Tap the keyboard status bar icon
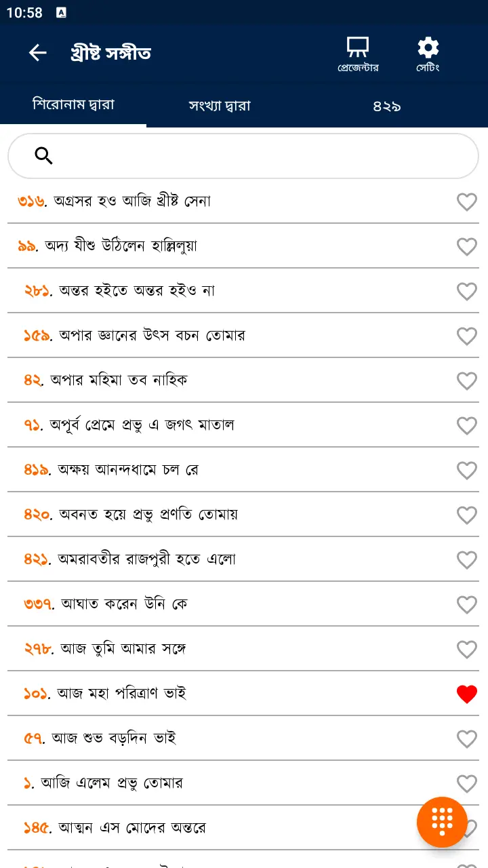The height and width of the screenshot is (868, 488). (x=62, y=13)
